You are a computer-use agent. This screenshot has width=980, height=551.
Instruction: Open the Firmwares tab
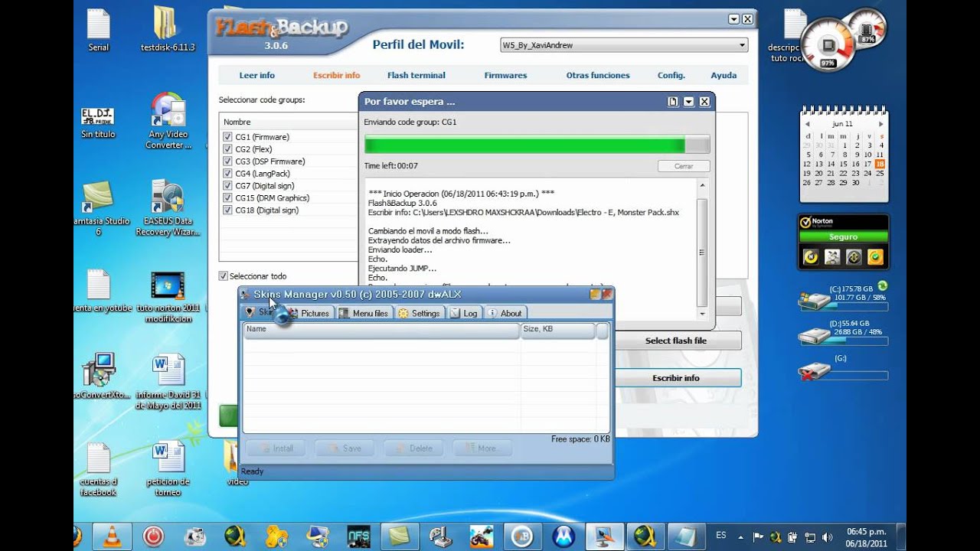tap(505, 75)
